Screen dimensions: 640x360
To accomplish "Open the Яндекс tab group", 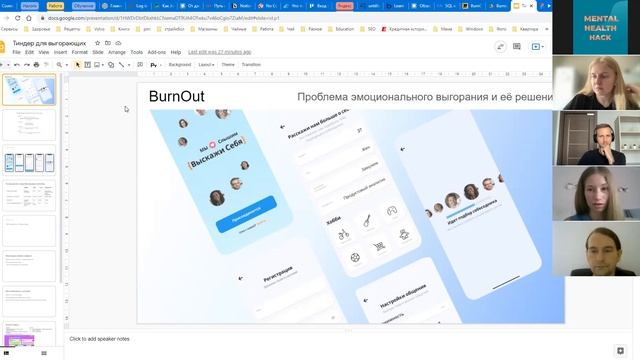I will [344, 6].
